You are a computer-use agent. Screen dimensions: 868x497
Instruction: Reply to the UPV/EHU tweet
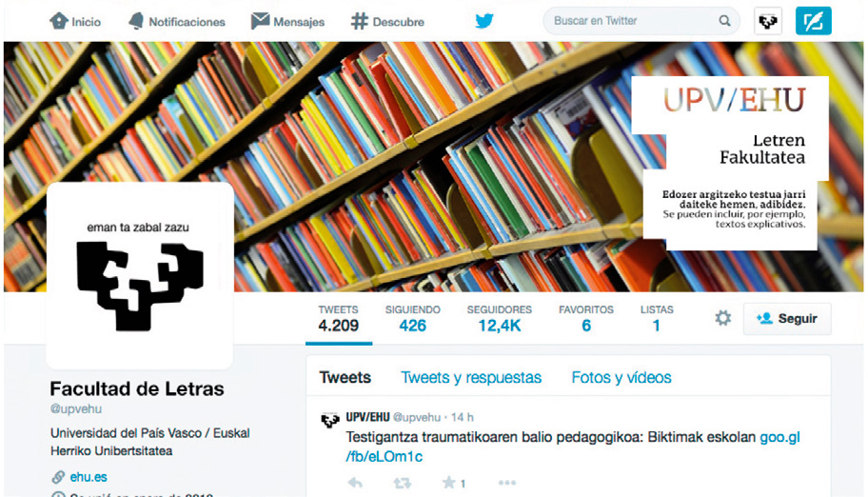pyautogui.click(x=355, y=483)
